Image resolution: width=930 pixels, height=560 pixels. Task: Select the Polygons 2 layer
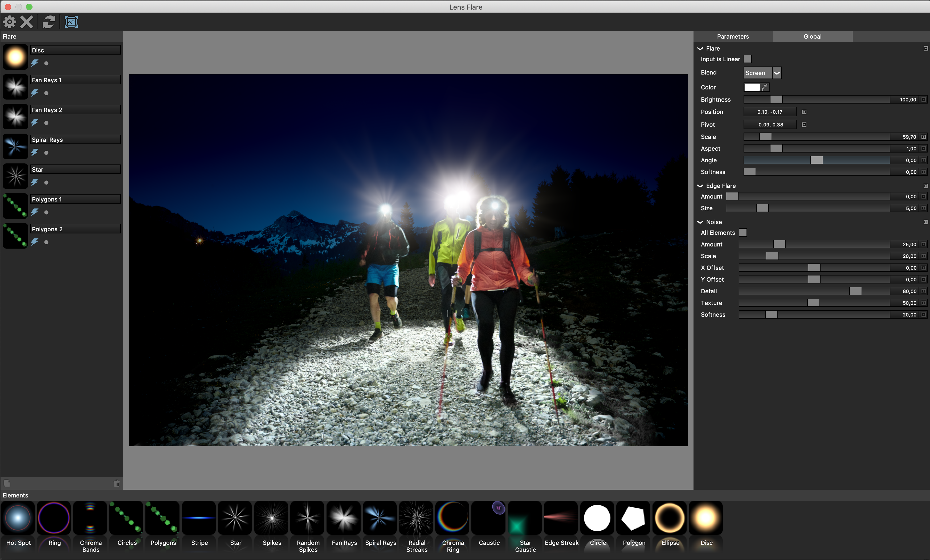(x=75, y=229)
